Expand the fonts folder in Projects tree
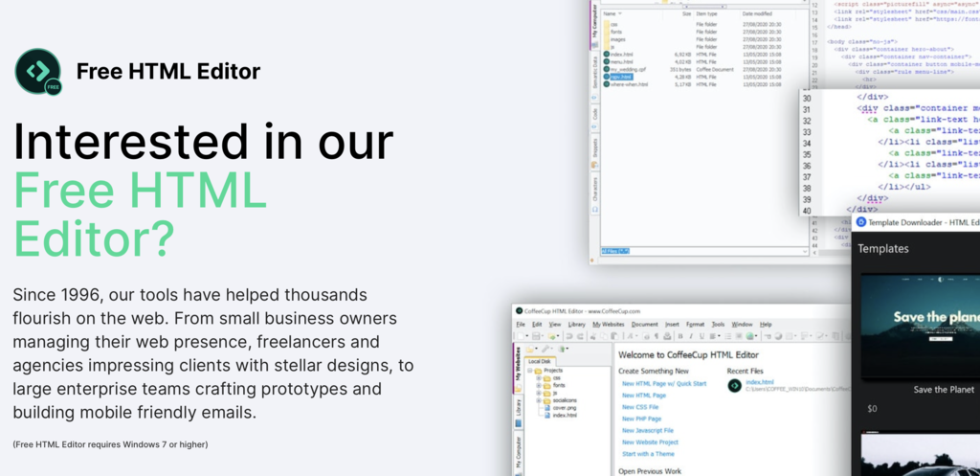The width and height of the screenshot is (980, 476). coord(539,385)
